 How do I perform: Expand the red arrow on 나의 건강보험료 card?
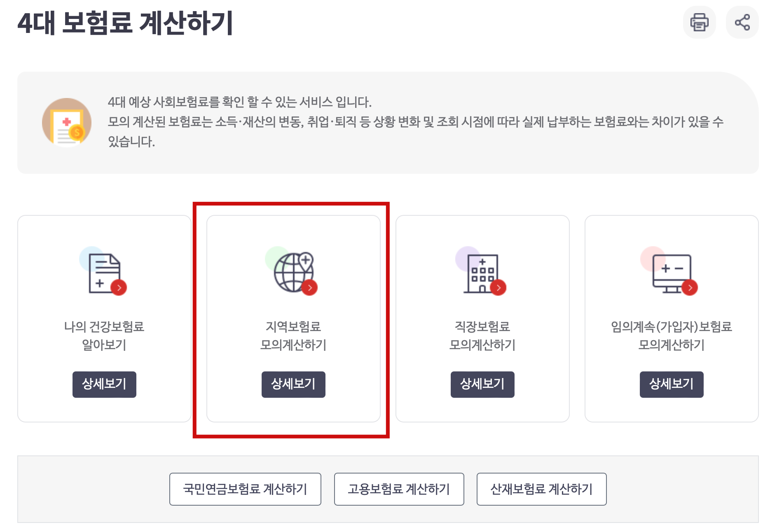(x=118, y=288)
